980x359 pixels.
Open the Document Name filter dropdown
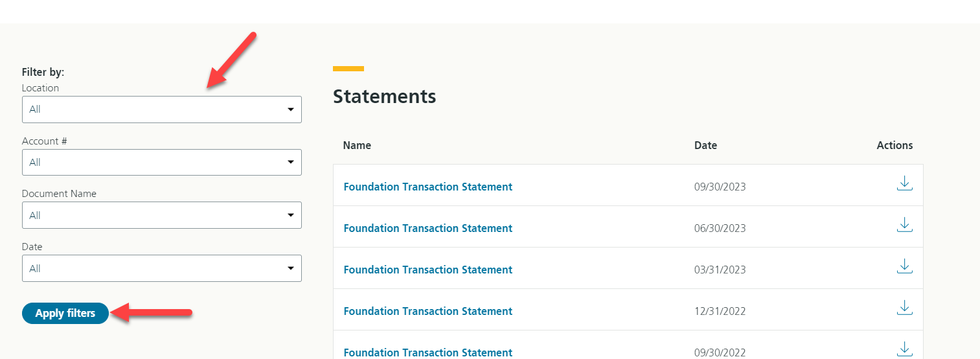[162, 215]
